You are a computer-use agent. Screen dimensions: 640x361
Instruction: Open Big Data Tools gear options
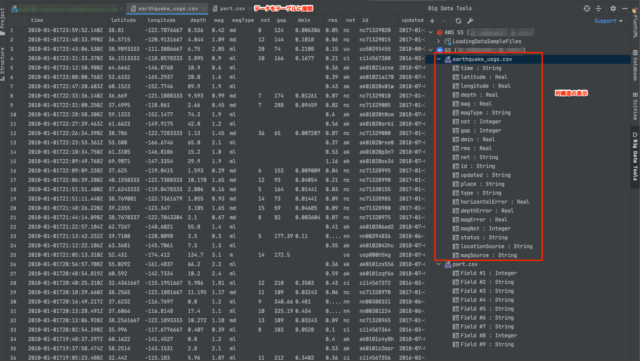click(x=613, y=8)
